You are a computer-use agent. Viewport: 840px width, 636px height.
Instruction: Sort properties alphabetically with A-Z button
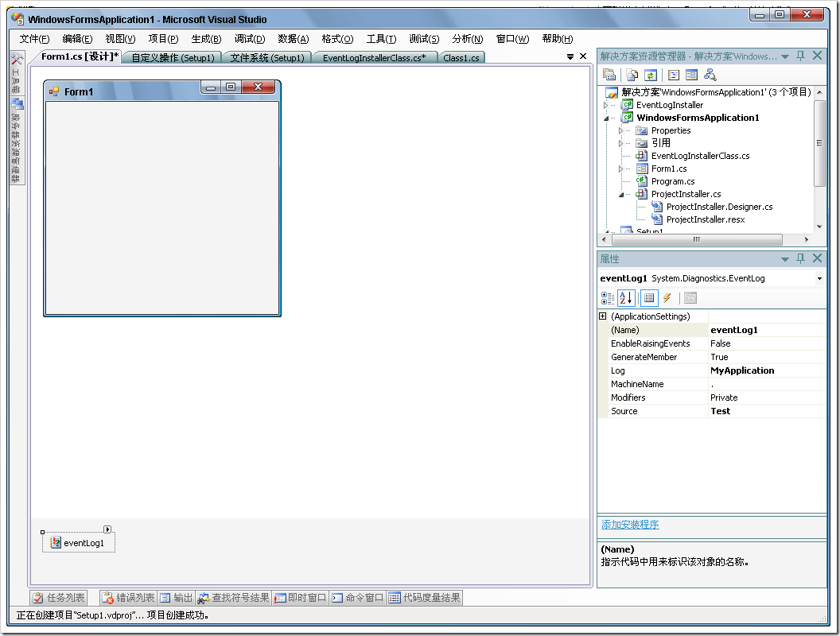pos(626,297)
